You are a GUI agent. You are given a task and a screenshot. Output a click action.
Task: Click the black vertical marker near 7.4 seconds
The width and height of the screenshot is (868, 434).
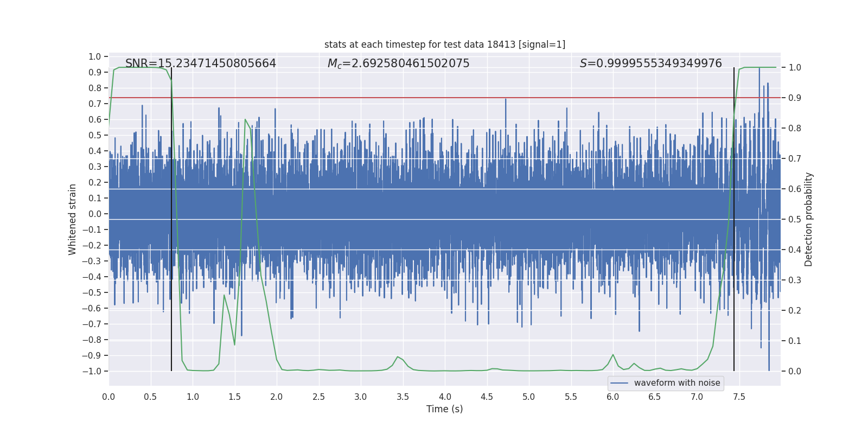click(734, 219)
